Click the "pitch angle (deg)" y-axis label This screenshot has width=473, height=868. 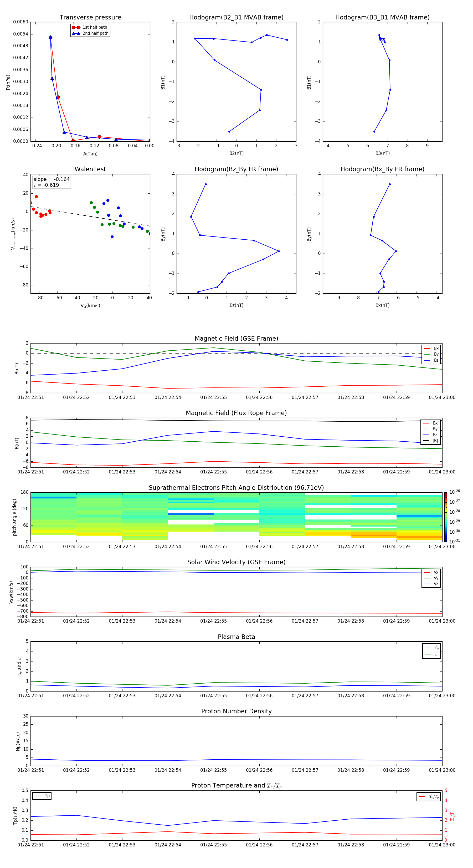tap(14, 517)
